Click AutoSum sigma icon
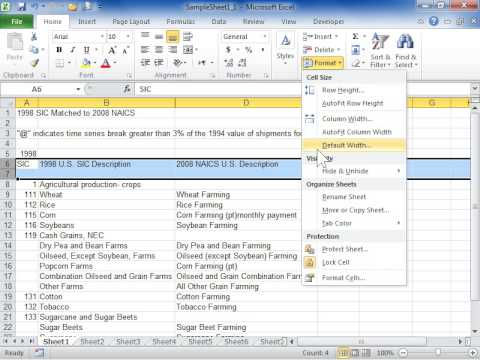480x360 pixels. point(356,36)
